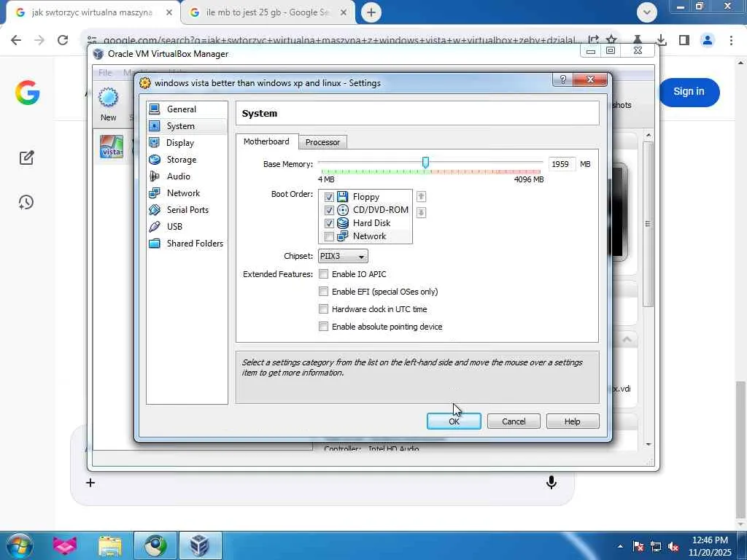This screenshot has width=747, height=560.
Task: Switch to 'ile mb to jest 25 gb' tab
Action: click(267, 13)
